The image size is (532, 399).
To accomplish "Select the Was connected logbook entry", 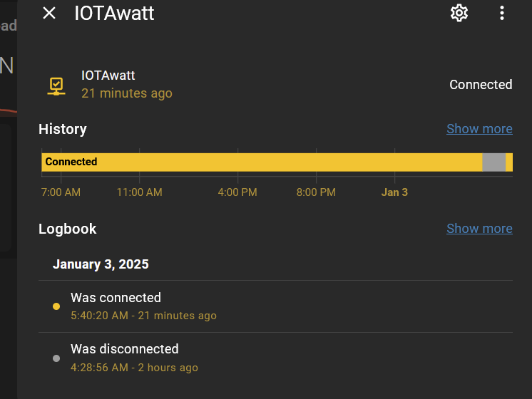I will click(275, 306).
